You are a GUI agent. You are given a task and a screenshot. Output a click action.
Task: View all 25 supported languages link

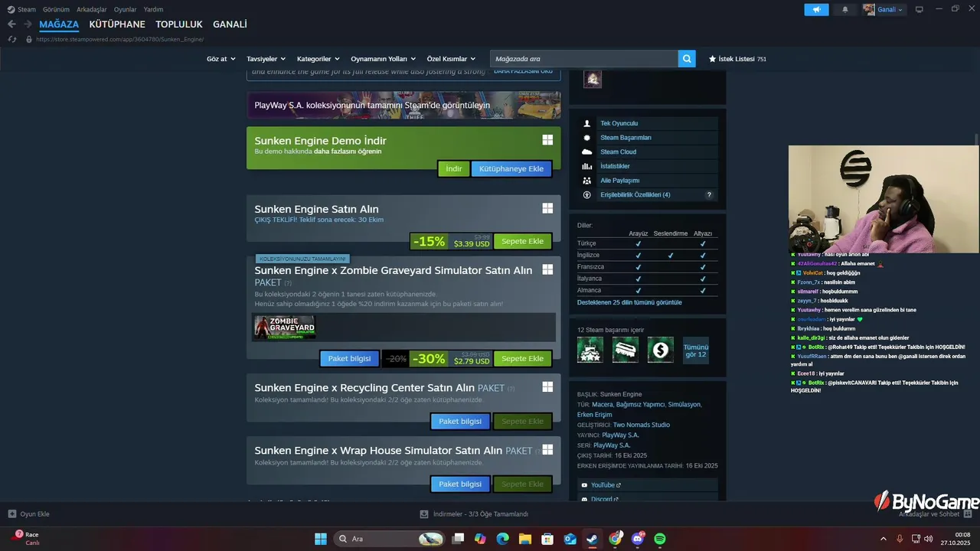[629, 302]
